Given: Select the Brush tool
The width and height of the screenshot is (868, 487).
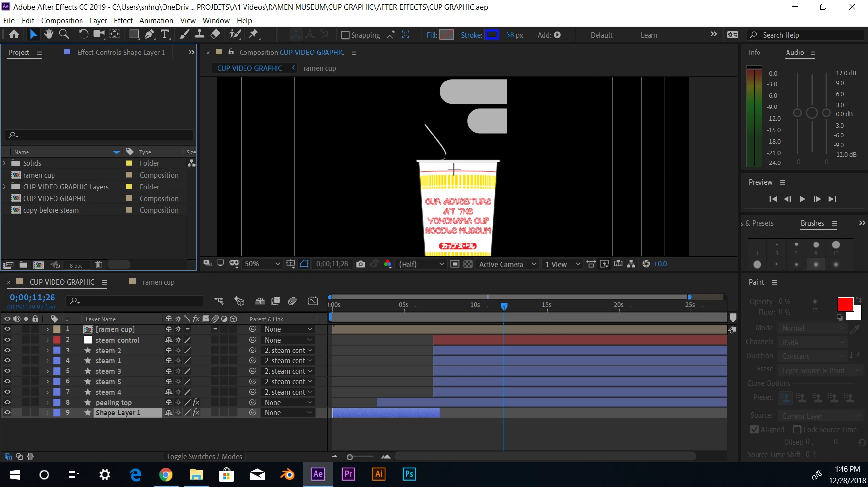Looking at the screenshot, I should coord(184,34).
